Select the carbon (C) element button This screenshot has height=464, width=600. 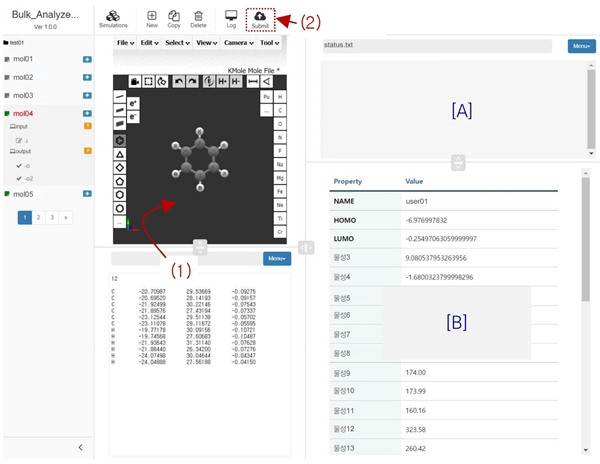(280, 109)
